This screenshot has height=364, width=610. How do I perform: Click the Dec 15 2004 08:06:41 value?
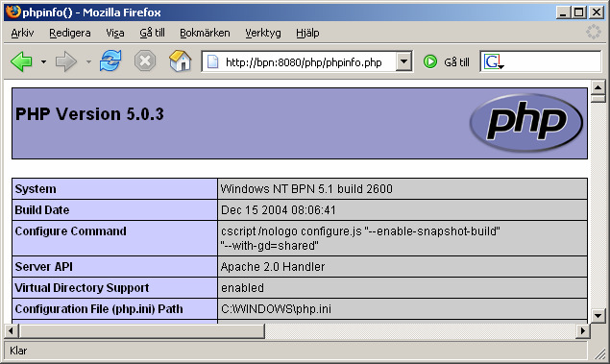pyautogui.click(x=279, y=210)
